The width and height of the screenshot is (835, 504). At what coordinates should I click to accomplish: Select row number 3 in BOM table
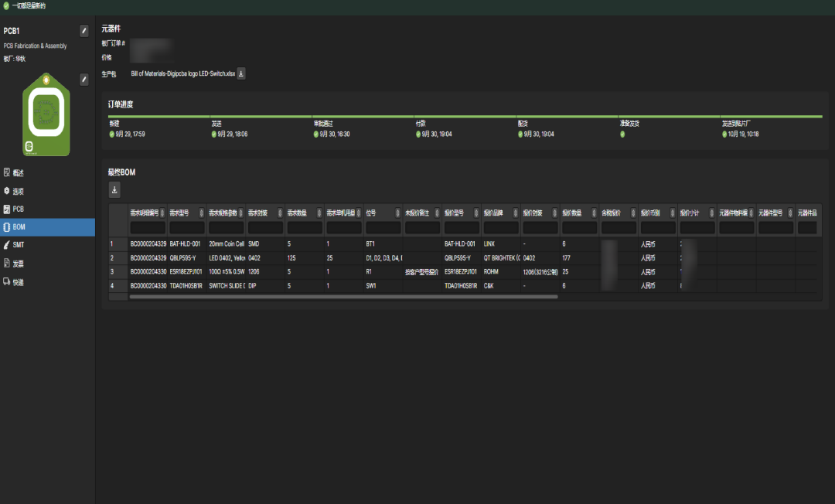pyautogui.click(x=118, y=272)
